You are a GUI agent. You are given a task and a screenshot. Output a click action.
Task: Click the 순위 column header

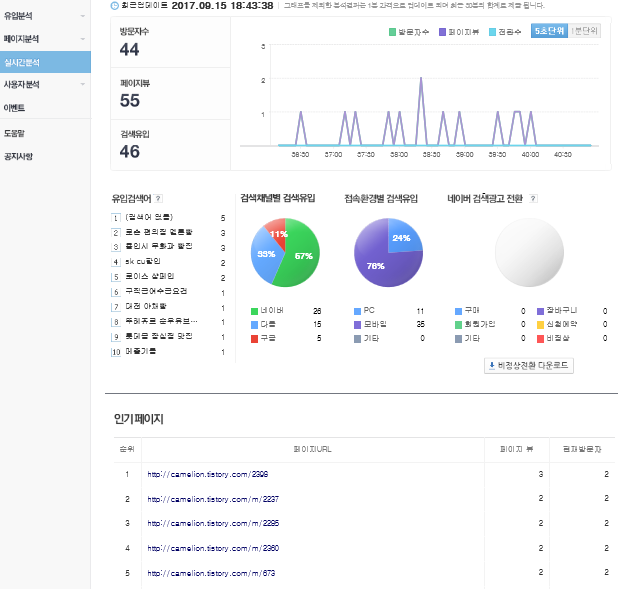[x=127, y=449]
